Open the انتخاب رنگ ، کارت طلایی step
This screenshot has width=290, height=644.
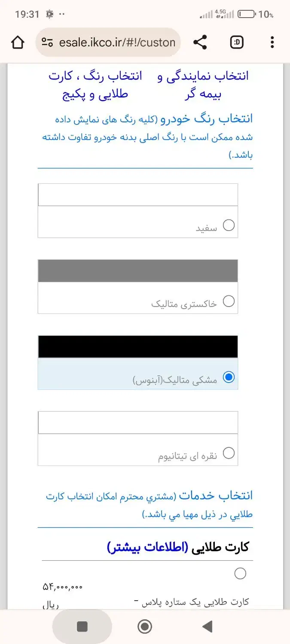tap(95, 85)
